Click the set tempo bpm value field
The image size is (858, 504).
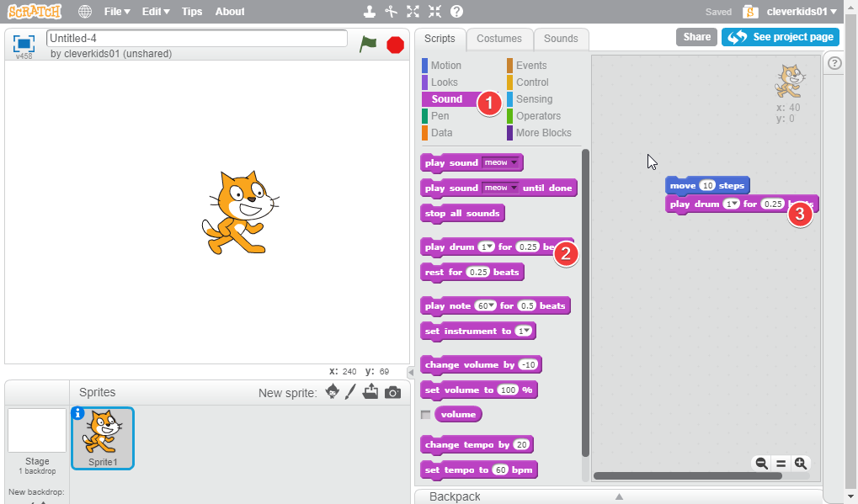(x=500, y=470)
